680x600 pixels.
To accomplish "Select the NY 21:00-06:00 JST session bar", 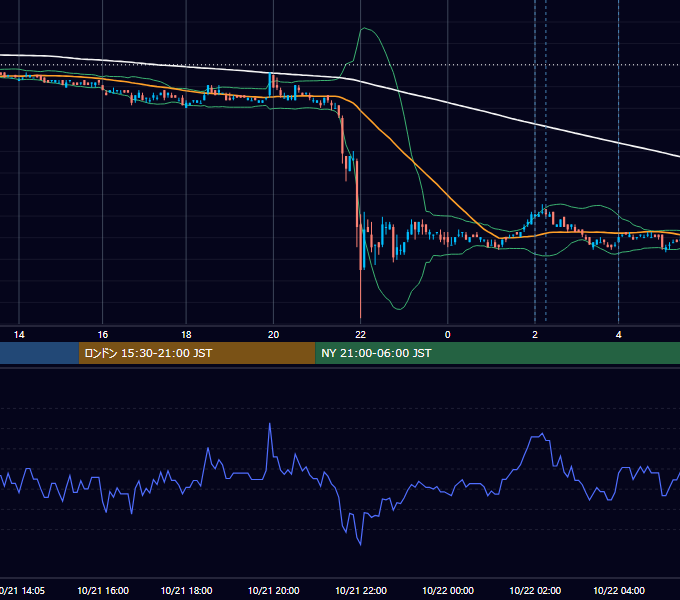I will [497, 353].
